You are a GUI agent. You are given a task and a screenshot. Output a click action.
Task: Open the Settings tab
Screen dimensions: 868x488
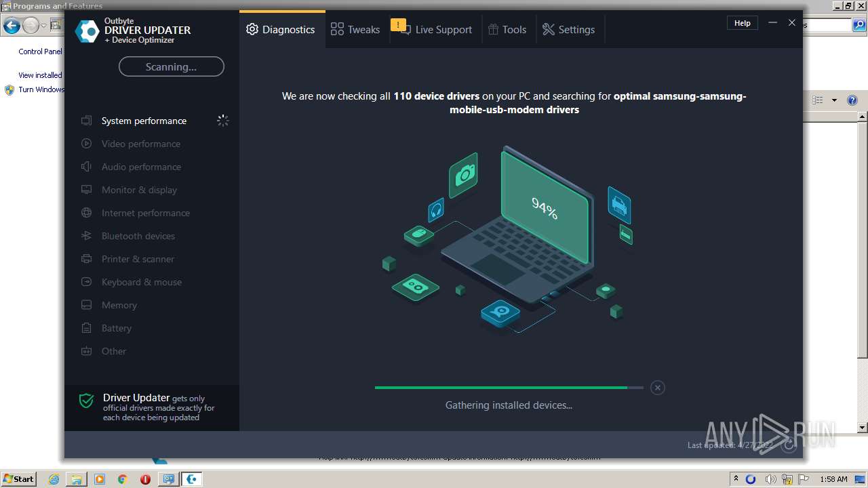tap(569, 29)
